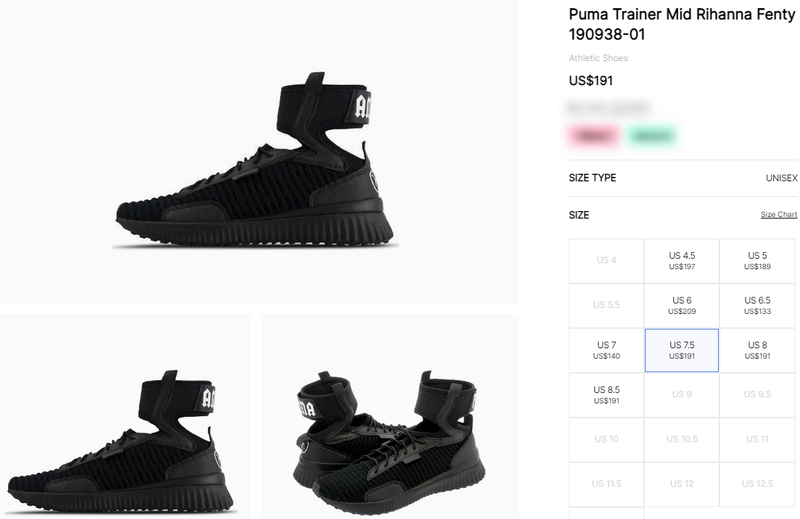The width and height of the screenshot is (800, 519).
Task: Open the Size Chart link
Action: pyautogui.click(x=779, y=215)
